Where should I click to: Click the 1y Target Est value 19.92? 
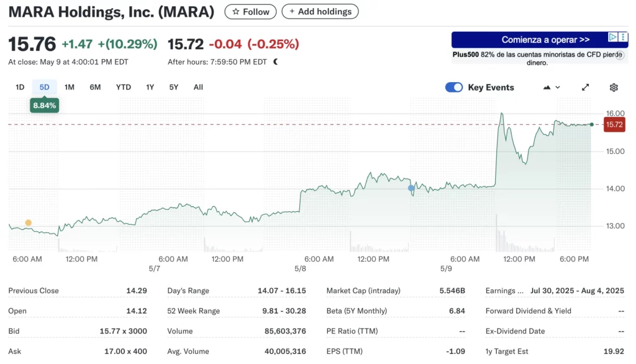coord(614,352)
